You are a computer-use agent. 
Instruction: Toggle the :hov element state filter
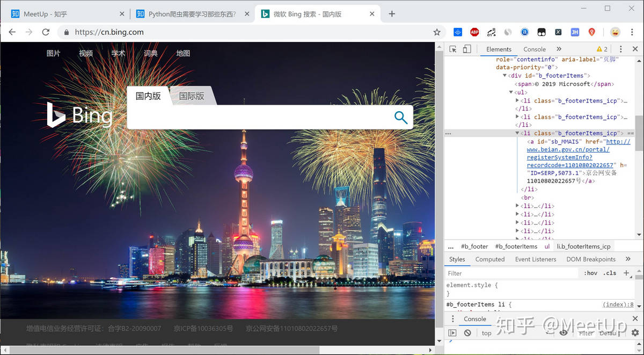point(590,273)
